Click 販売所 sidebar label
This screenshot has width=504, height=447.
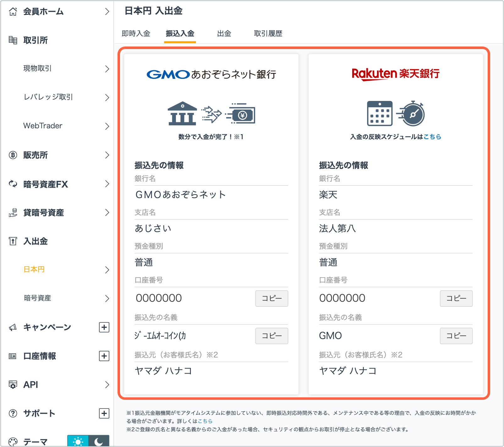pos(36,155)
